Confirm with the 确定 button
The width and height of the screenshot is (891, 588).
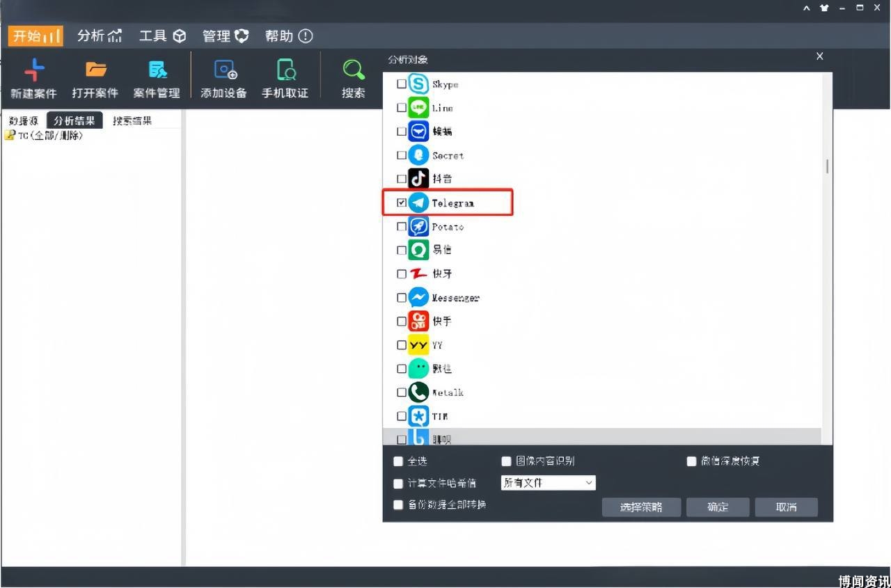click(x=718, y=507)
